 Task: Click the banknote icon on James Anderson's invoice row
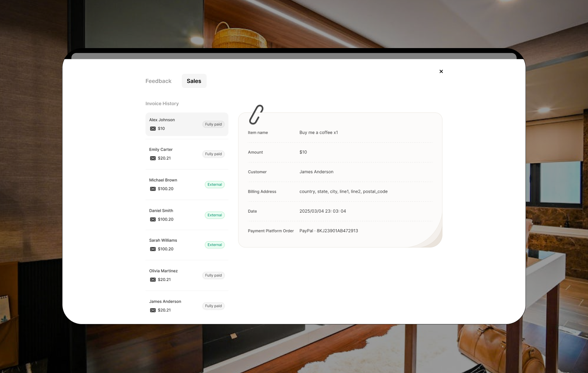153,310
